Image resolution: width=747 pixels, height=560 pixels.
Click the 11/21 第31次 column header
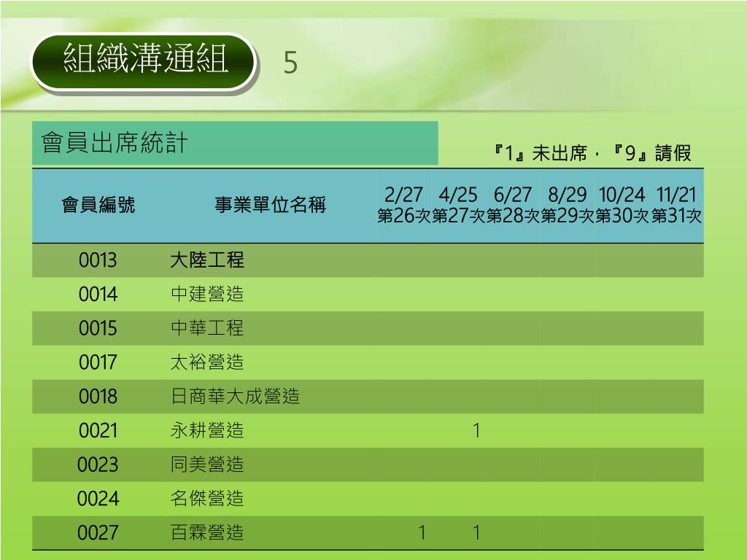pos(676,205)
